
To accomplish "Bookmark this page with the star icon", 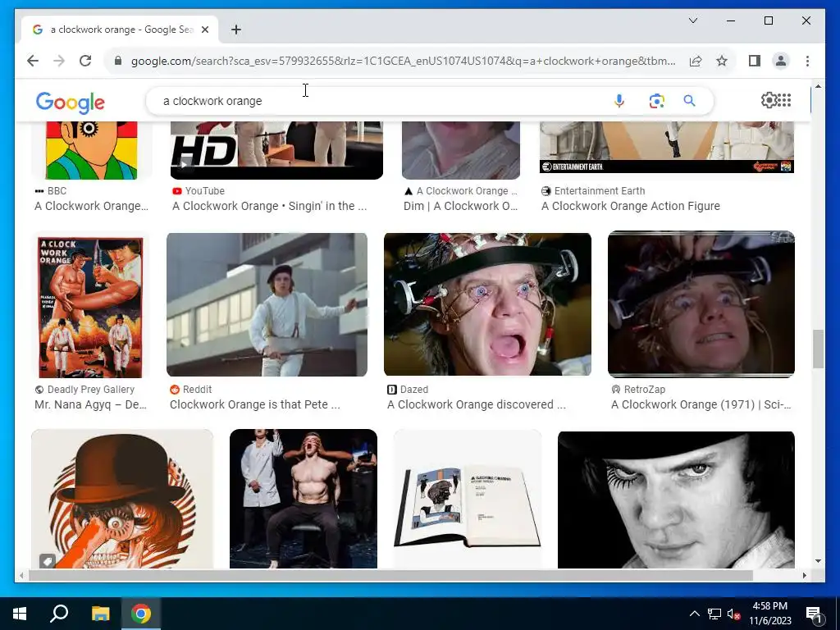I will tap(722, 61).
